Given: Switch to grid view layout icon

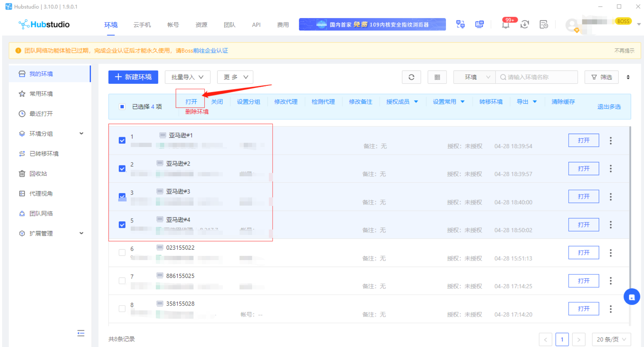Looking at the screenshot, I should click(437, 77).
